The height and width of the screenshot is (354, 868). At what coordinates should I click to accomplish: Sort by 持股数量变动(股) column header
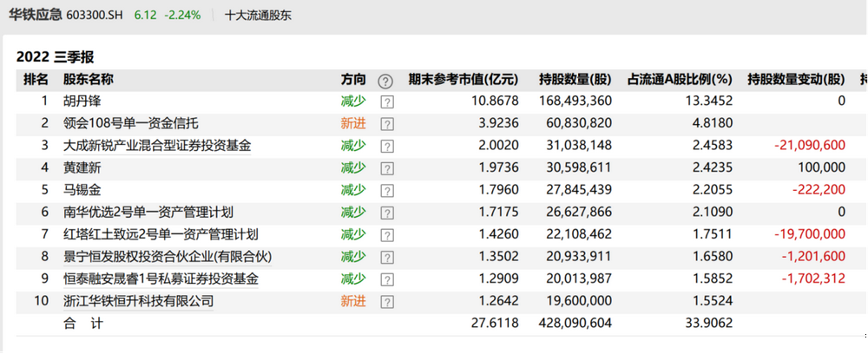(x=796, y=79)
